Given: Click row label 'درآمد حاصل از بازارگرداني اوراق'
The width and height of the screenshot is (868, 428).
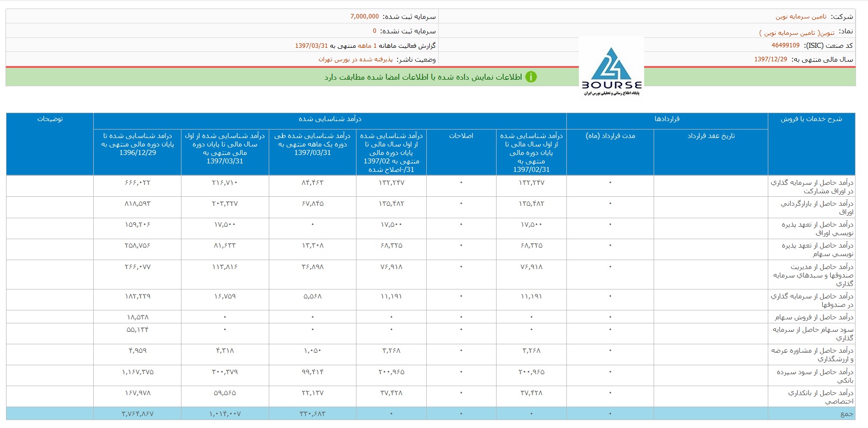Looking at the screenshot, I should pos(817,207).
